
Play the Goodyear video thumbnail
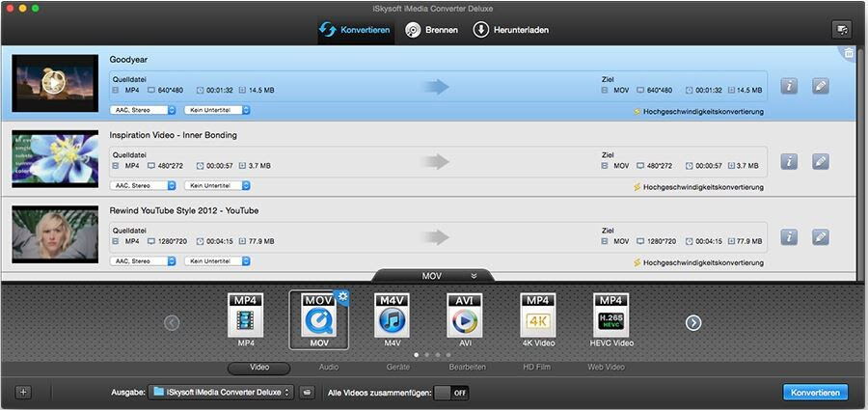point(54,83)
